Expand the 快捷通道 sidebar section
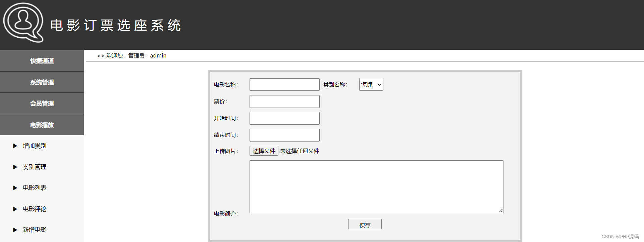Image resolution: width=644 pixels, height=242 pixels. (x=42, y=61)
